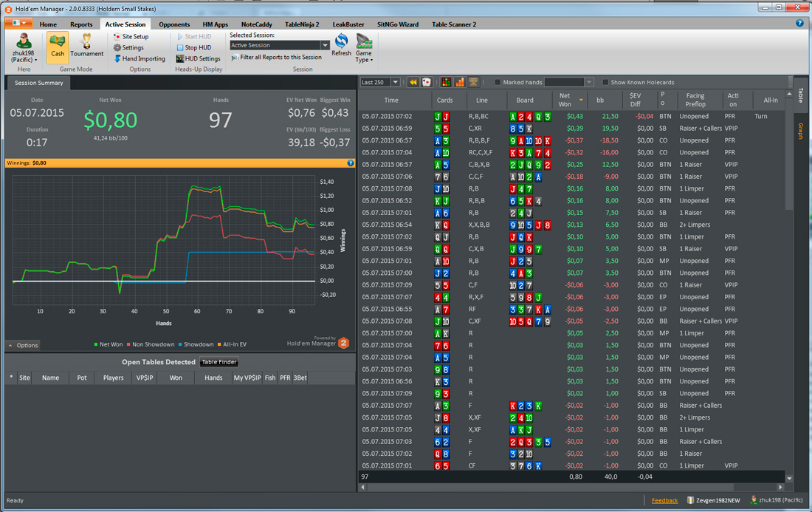The image size is (812, 512).
Task: Select Tournament game mode
Action: tap(86, 46)
